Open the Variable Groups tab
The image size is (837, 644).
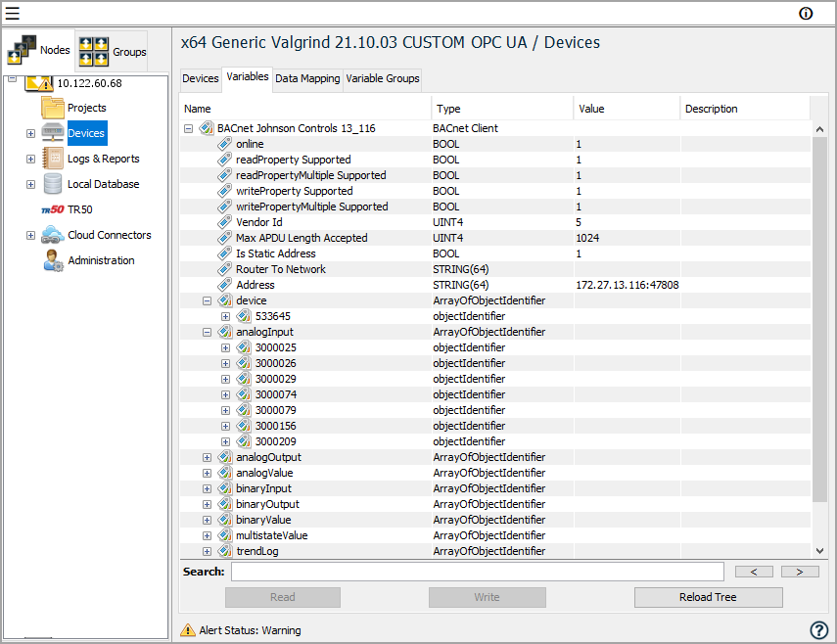coord(382,78)
